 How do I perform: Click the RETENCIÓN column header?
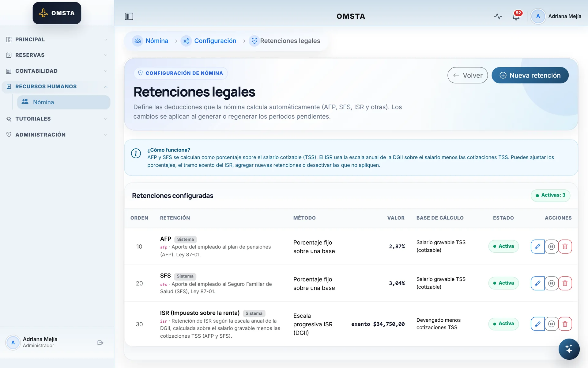point(175,218)
